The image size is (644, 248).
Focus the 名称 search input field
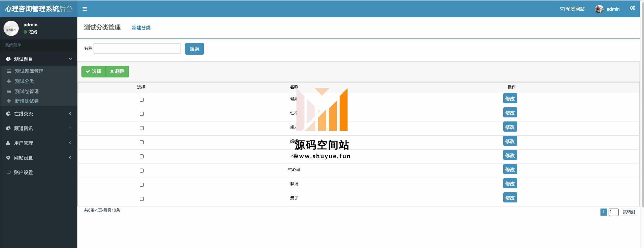click(x=137, y=49)
